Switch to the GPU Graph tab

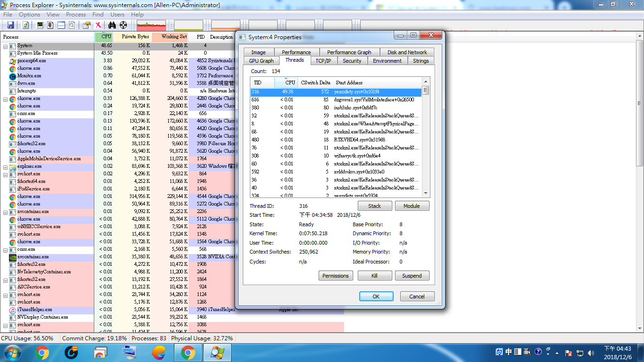pyautogui.click(x=261, y=61)
